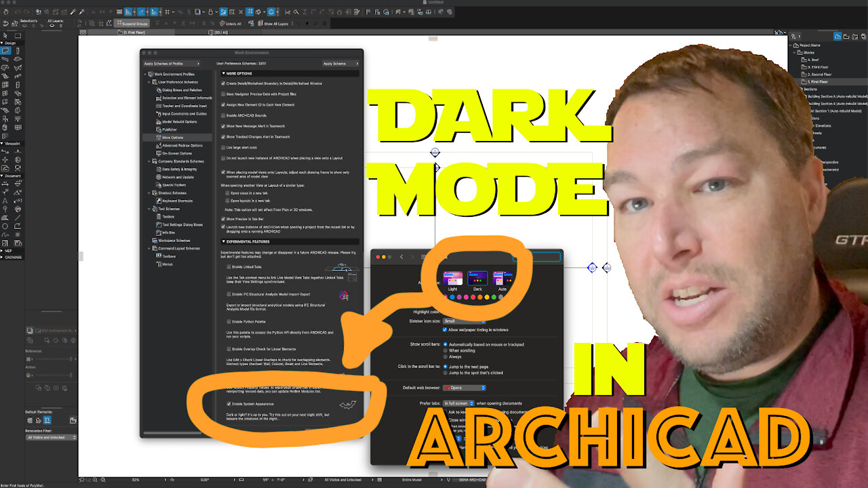
Task: Select the highlighted Wall tool in the Toolbox
Action: point(5,51)
